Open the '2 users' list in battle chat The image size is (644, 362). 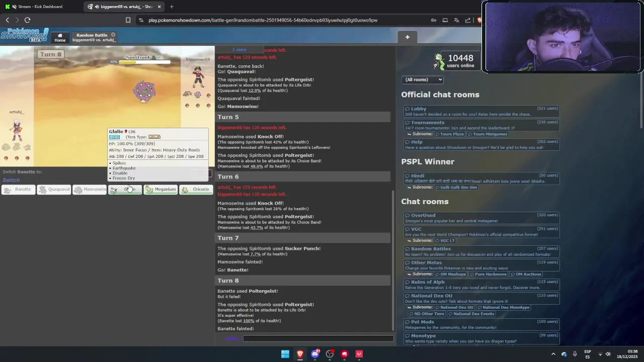[x=239, y=50]
